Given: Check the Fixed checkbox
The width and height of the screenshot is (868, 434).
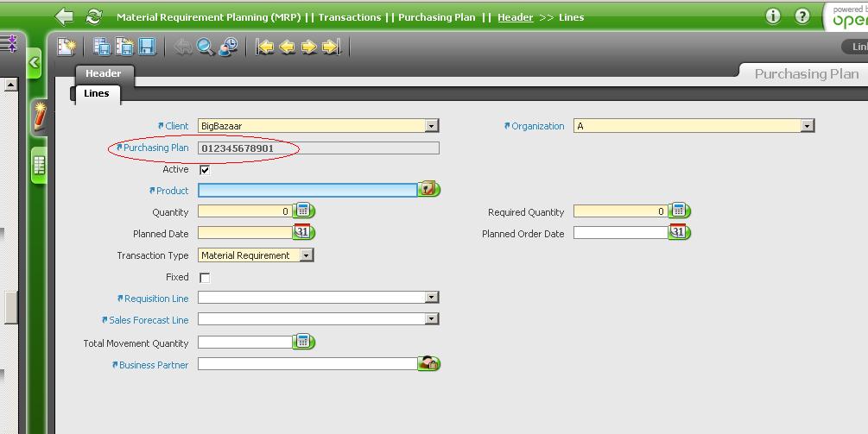Looking at the screenshot, I should [x=205, y=278].
